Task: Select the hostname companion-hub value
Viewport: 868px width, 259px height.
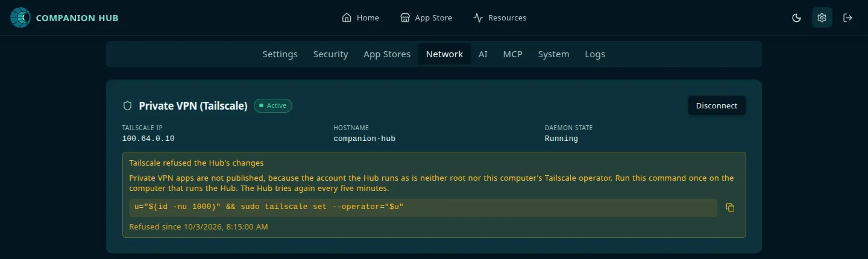Action: [x=365, y=139]
